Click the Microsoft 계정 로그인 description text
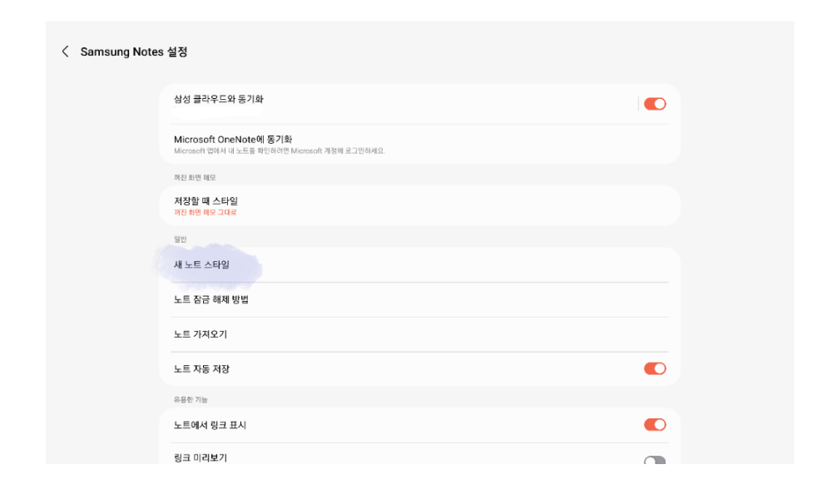This screenshot has height=504, width=832. point(280,151)
